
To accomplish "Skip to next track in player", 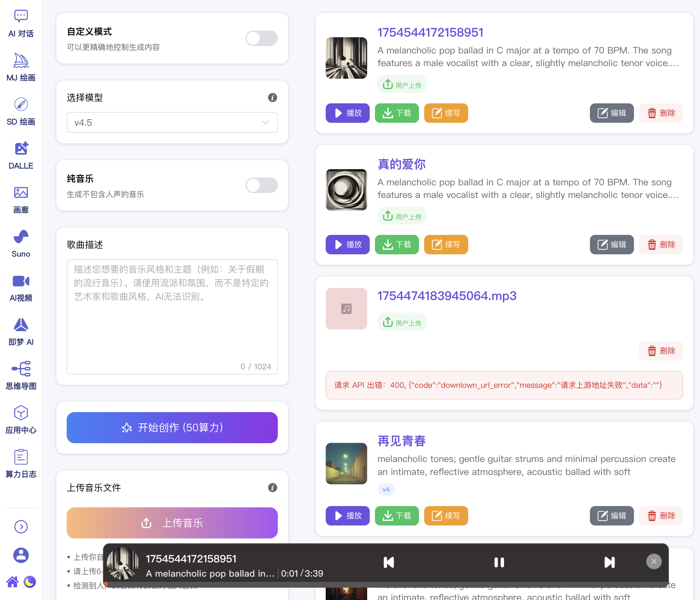I will [609, 562].
